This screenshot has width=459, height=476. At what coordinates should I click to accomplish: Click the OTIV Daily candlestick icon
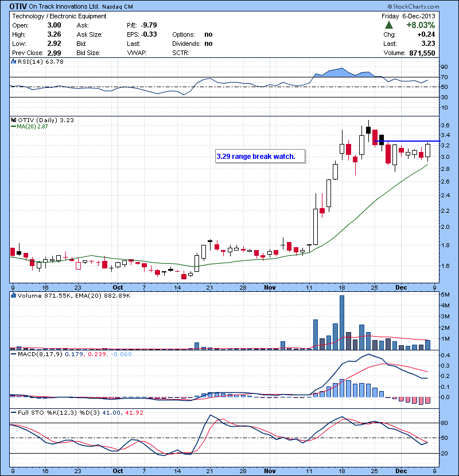tap(13, 120)
